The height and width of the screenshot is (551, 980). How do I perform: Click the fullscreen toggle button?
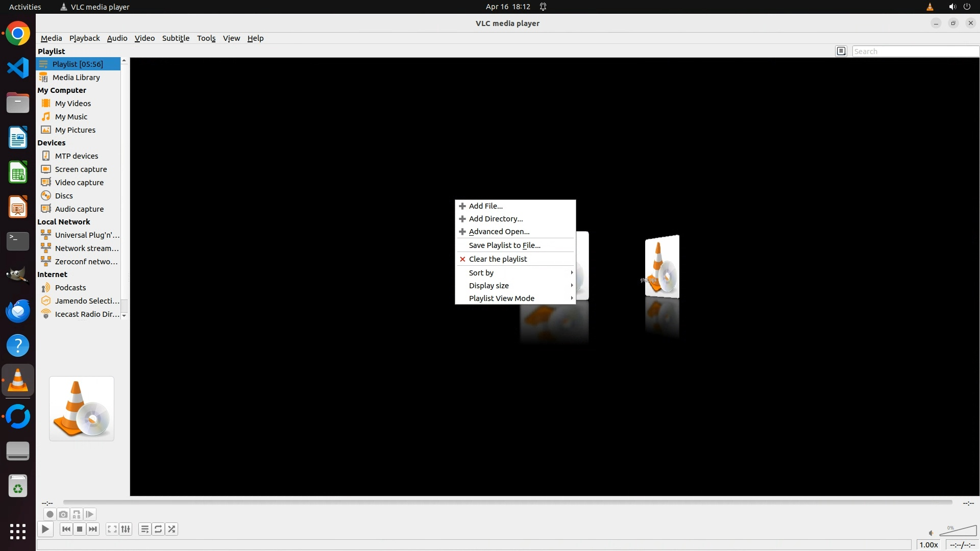[112, 529]
